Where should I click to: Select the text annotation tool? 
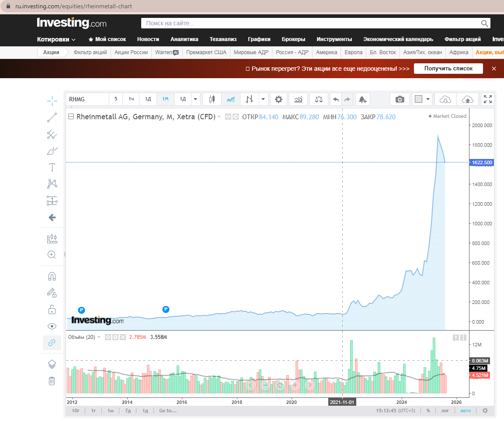pyautogui.click(x=52, y=167)
